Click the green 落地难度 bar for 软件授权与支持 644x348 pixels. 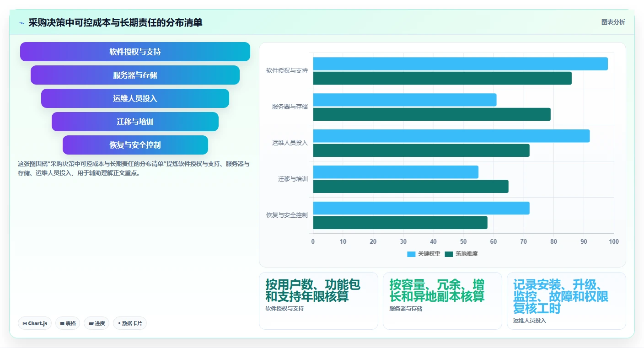pos(442,78)
